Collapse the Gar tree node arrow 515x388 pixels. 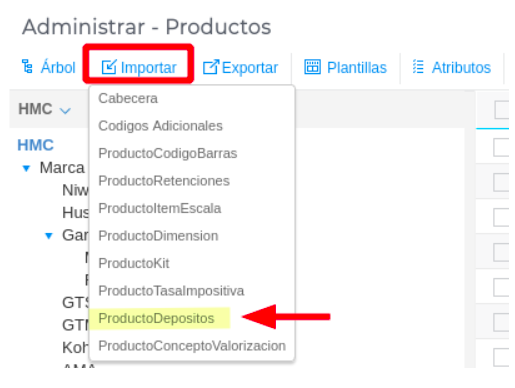click(x=49, y=236)
